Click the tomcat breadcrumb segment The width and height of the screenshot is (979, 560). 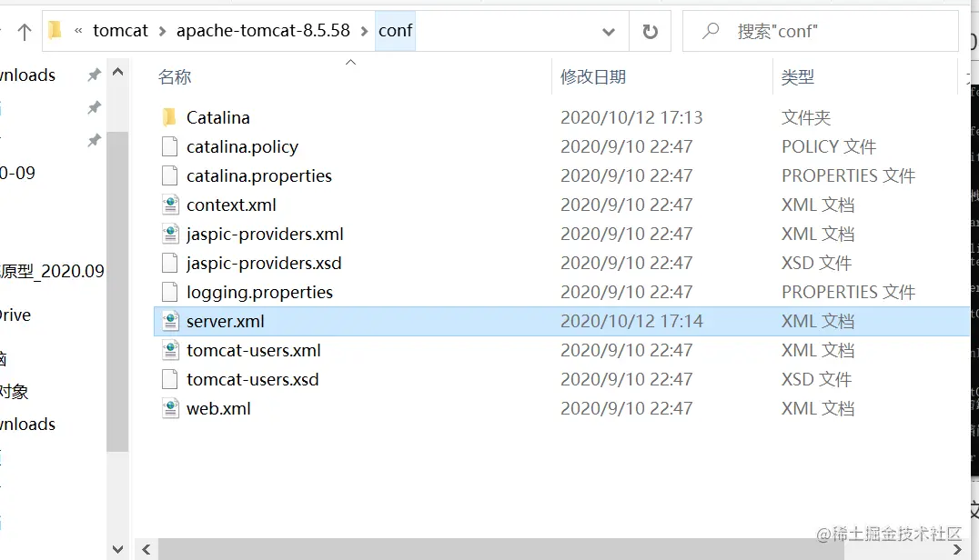[120, 31]
